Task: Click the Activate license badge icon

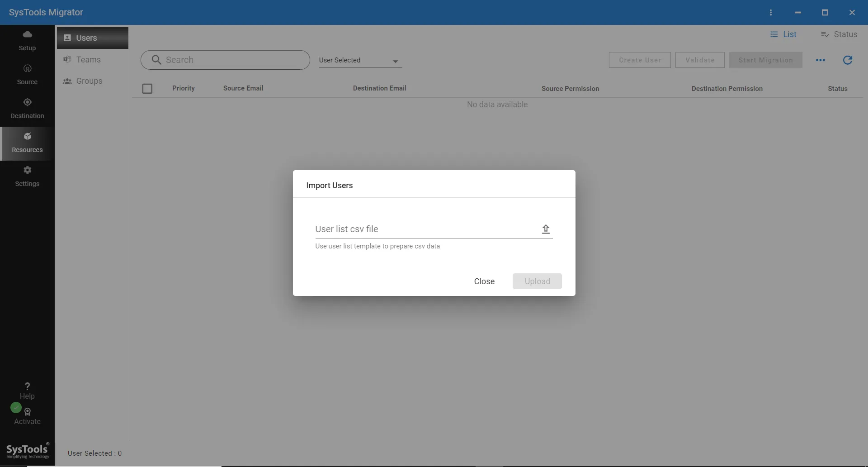Action: (28, 412)
